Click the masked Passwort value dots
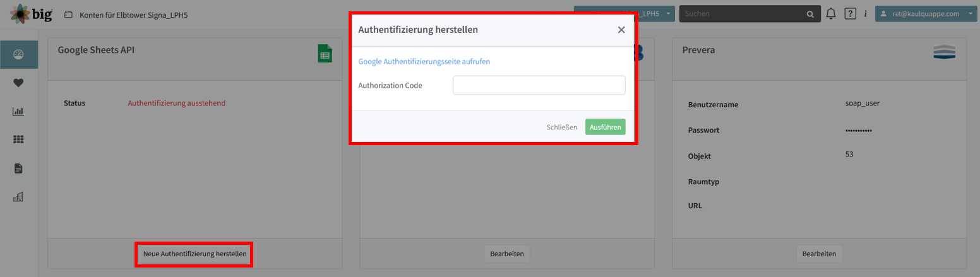The height and width of the screenshot is (277, 980). click(x=858, y=130)
